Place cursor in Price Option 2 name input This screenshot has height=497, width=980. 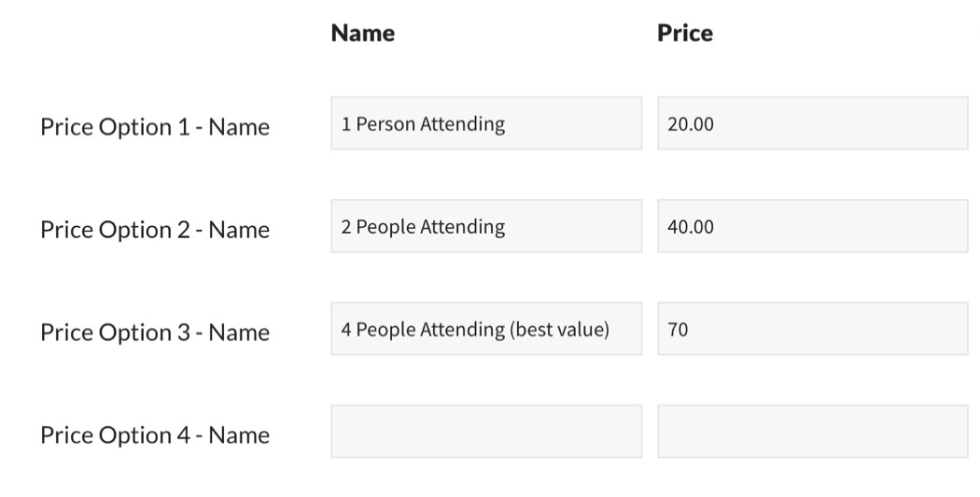(485, 226)
